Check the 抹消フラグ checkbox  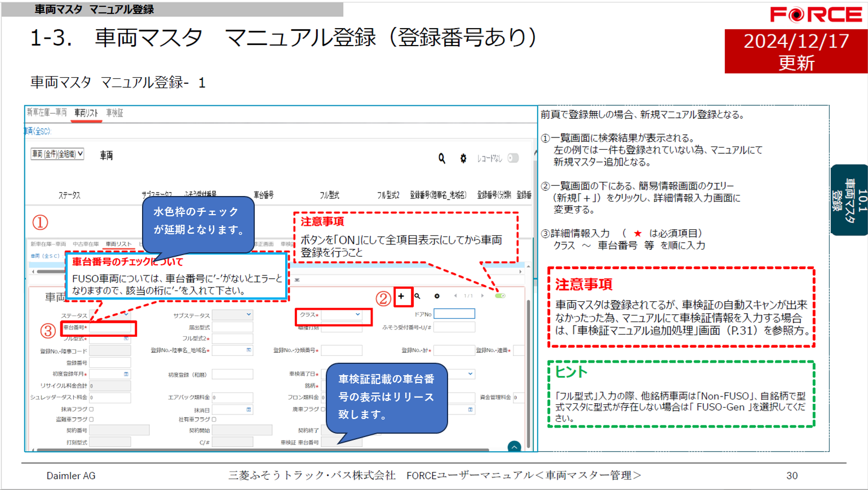pyautogui.click(x=91, y=409)
